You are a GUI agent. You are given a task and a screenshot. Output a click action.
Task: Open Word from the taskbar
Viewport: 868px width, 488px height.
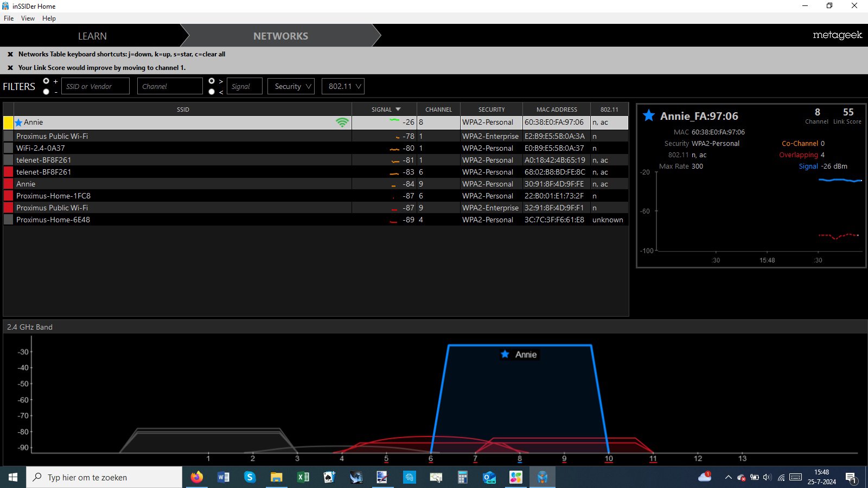(x=223, y=477)
